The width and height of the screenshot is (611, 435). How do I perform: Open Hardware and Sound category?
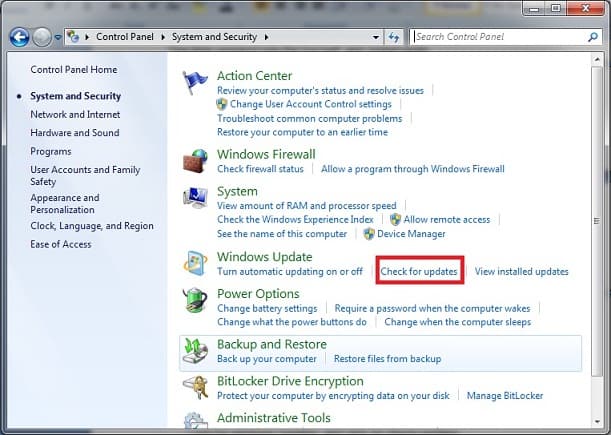[75, 133]
